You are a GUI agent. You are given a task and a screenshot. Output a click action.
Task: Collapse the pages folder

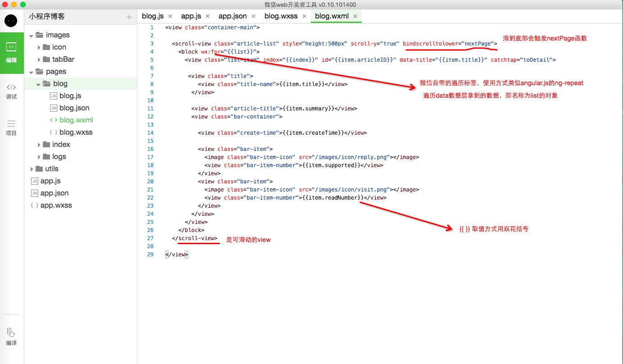coord(32,72)
